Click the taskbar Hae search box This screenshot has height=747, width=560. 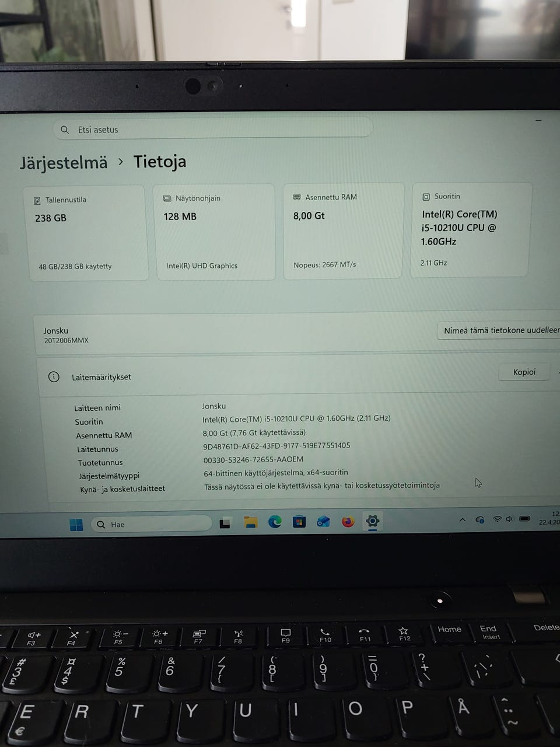point(151,524)
